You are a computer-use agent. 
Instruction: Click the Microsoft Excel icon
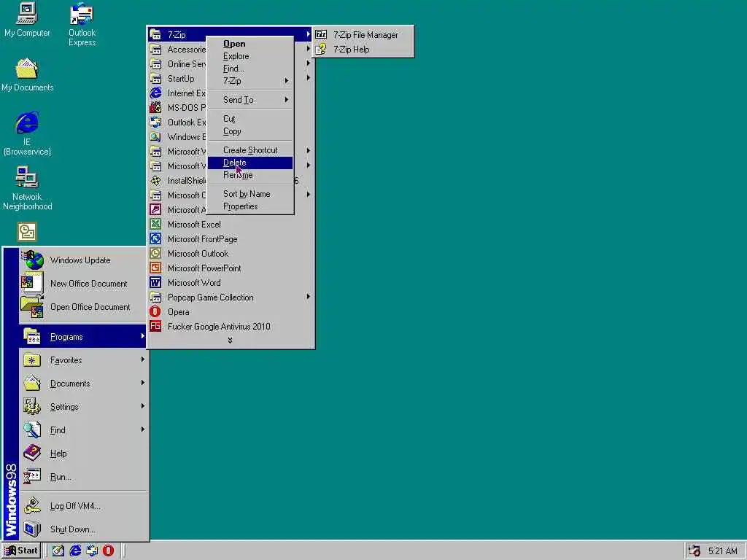click(155, 225)
